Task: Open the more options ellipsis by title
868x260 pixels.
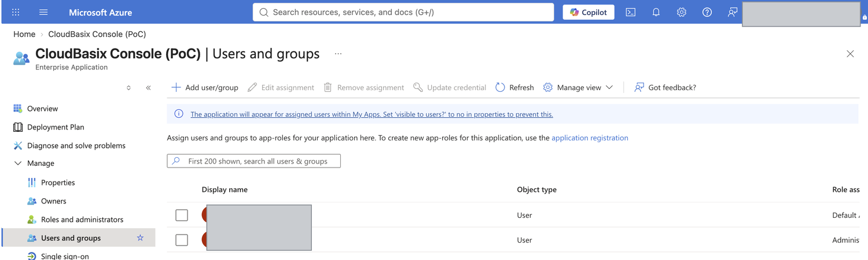Action: 338,54
